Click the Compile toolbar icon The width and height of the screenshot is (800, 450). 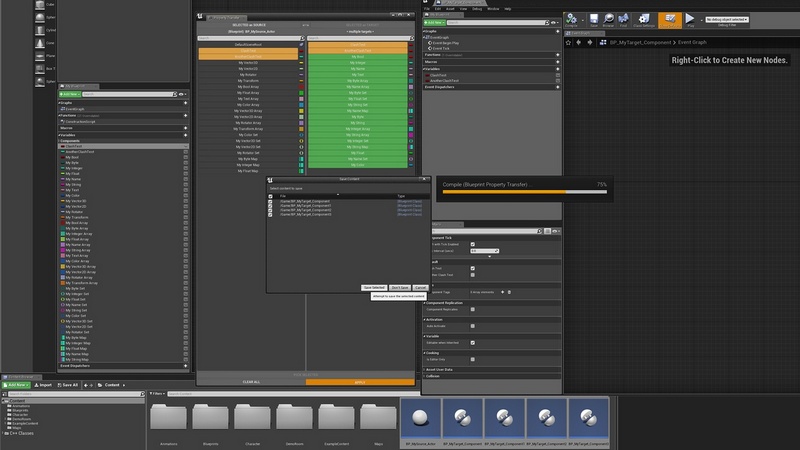tap(572, 19)
